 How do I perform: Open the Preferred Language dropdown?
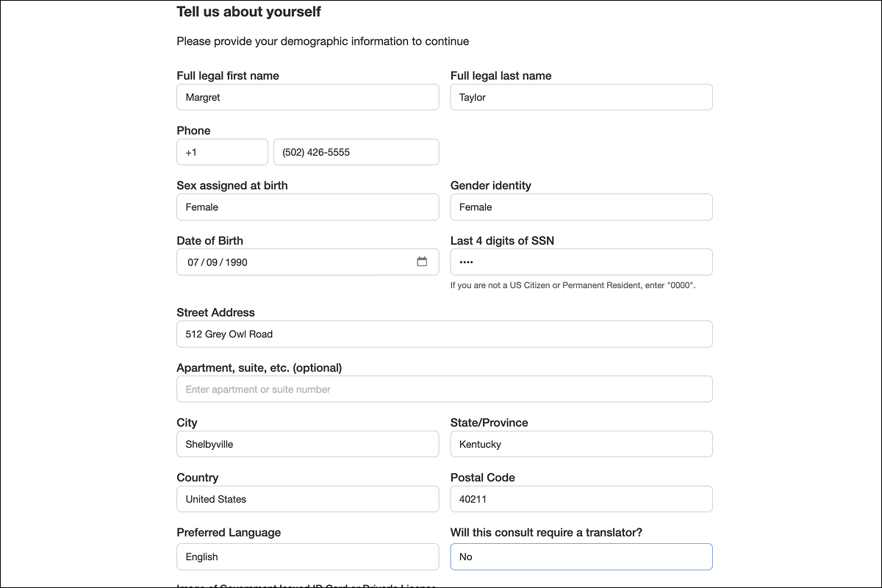(x=307, y=556)
